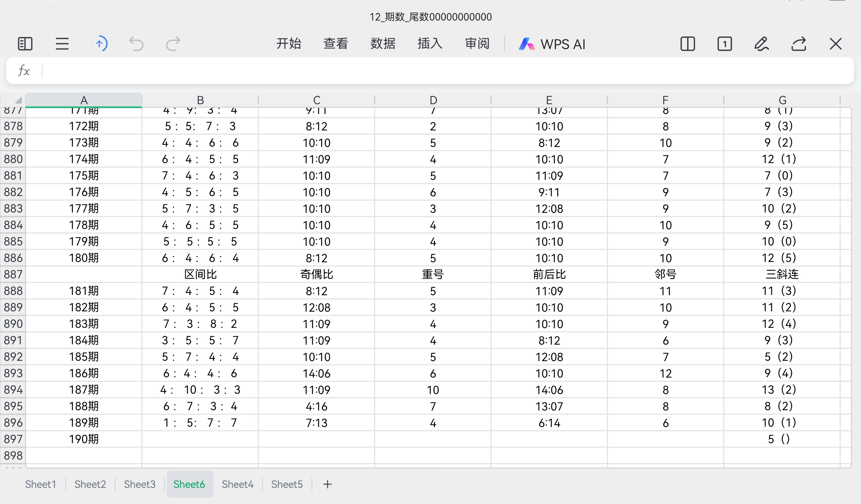Open the 数据 menu tab
The width and height of the screenshot is (861, 504).
pyautogui.click(x=383, y=44)
